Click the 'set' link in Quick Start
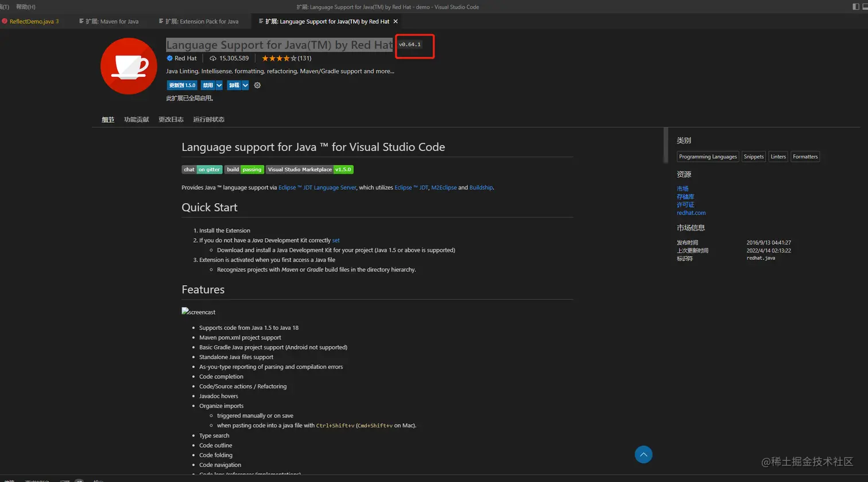Screen dimensions: 868x482 (x=336, y=240)
